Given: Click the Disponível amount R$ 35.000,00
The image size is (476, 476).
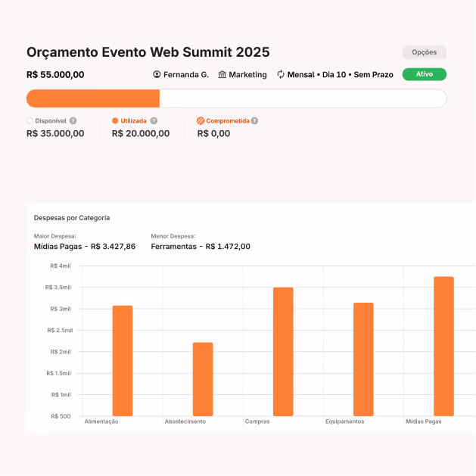Looking at the screenshot, I should [55, 134].
